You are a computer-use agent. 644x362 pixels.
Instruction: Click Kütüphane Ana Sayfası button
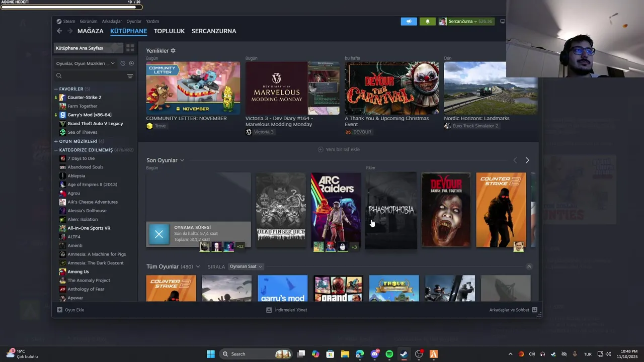coord(88,48)
